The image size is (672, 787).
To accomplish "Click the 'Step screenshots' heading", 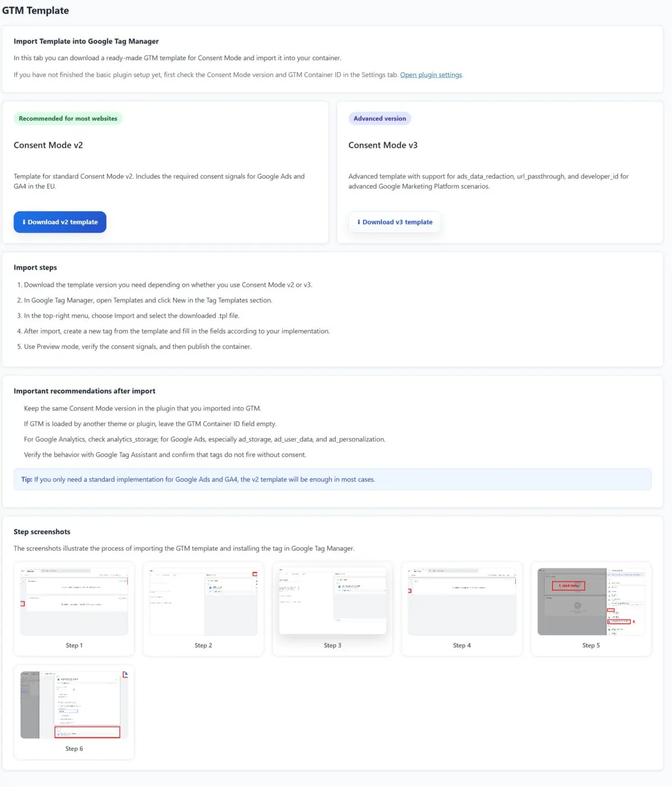I will pos(42,532).
